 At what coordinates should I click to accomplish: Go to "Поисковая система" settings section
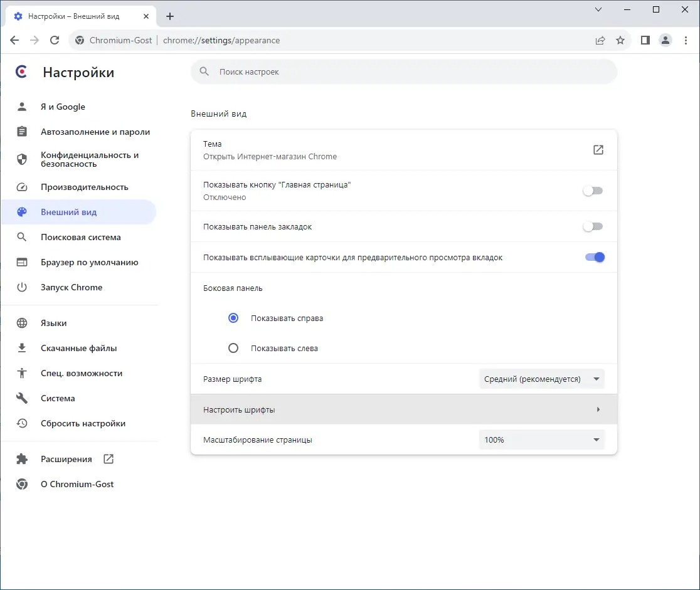tap(80, 237)
